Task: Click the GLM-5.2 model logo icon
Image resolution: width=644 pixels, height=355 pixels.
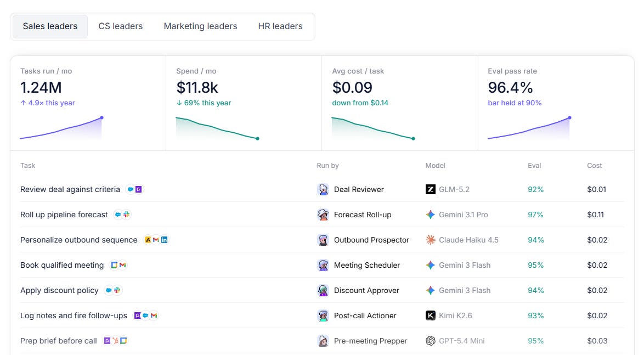Action: (430, 189)
